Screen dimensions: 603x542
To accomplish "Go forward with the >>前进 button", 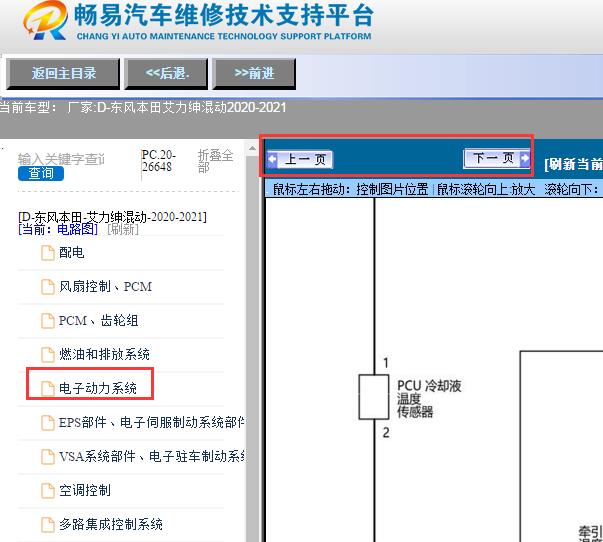I will [254, 74].
